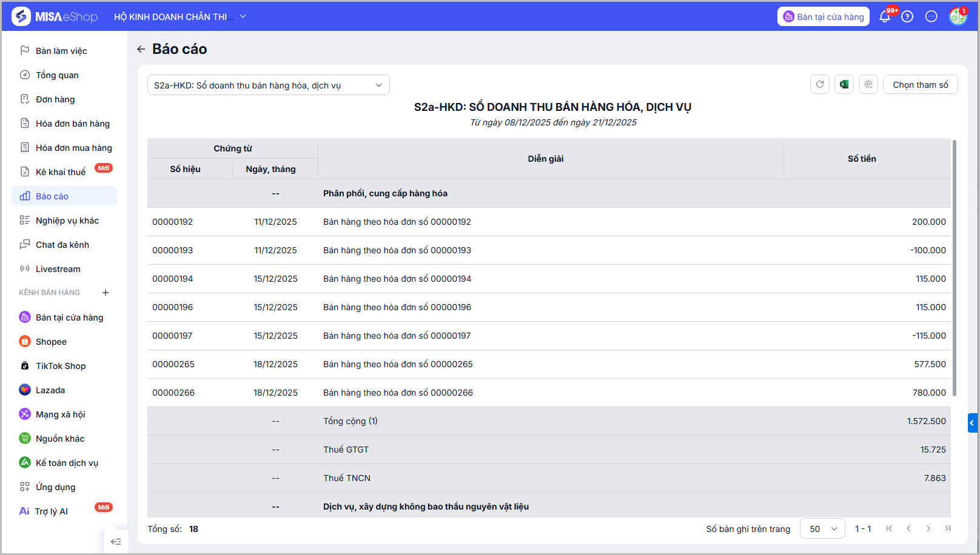
Task: Open Kê khai thuế in sidebar
Action: click(x=61, y=172)
